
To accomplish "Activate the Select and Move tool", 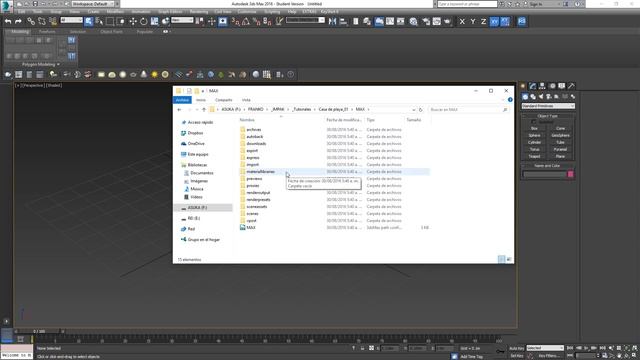I will point(133,21).
